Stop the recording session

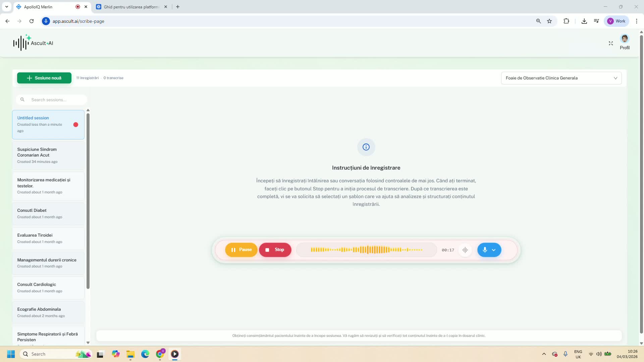coord(275,250)
